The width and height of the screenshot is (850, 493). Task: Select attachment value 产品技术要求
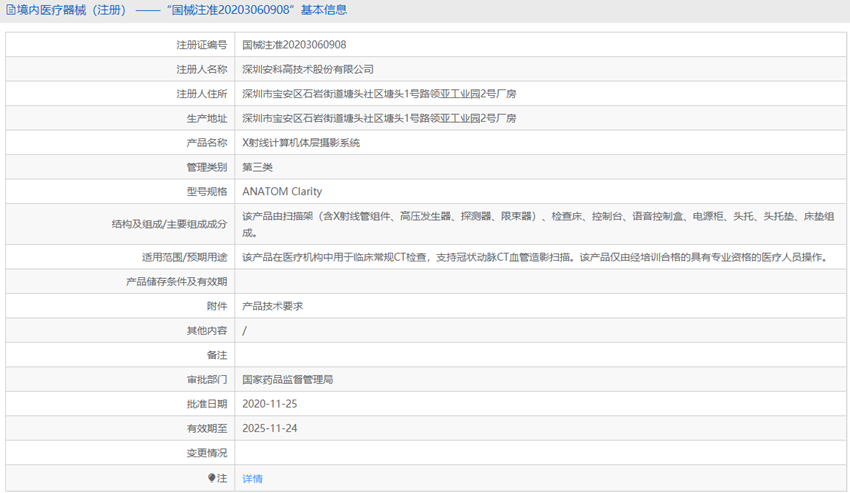273,306
